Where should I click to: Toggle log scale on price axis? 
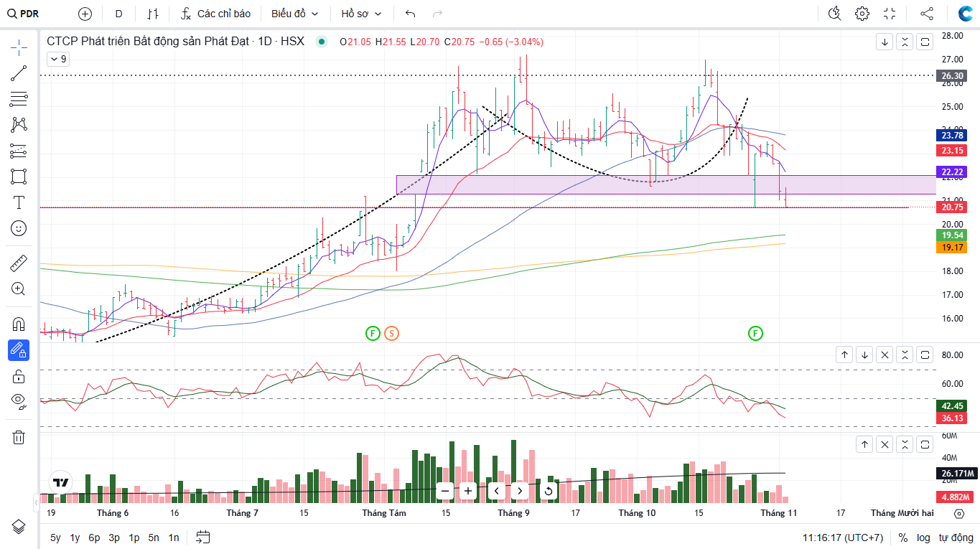pyautogui.click(x=923, y=538)
